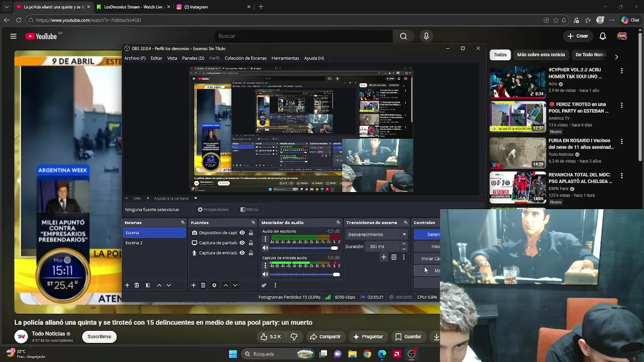Mute Audio del escritorio speaker
The height and width of the screenshot is (362, 644).
pyautogui.click(x=266, y=248)
